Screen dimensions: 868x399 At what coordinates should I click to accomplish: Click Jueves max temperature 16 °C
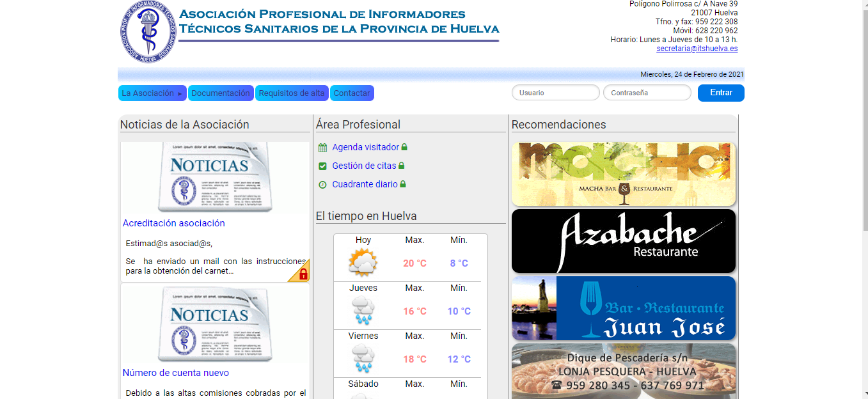[414, 311]
